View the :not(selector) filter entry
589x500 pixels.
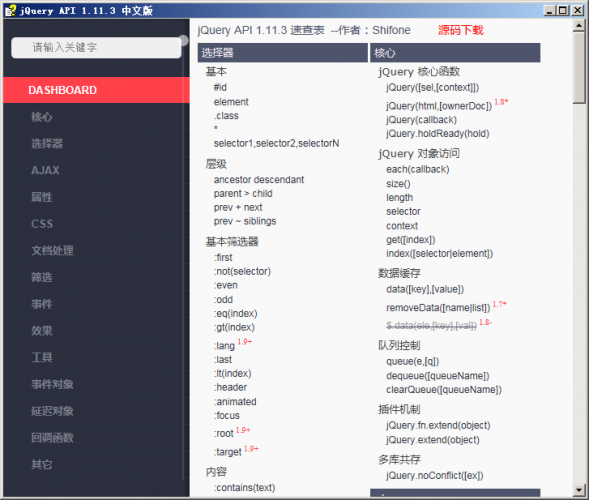pos(242,271)
